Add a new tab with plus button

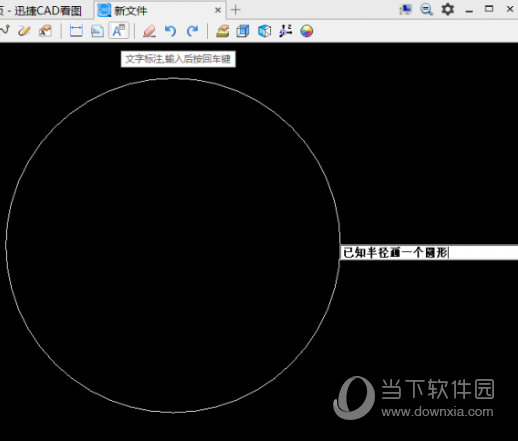click(x=235, y=10)
